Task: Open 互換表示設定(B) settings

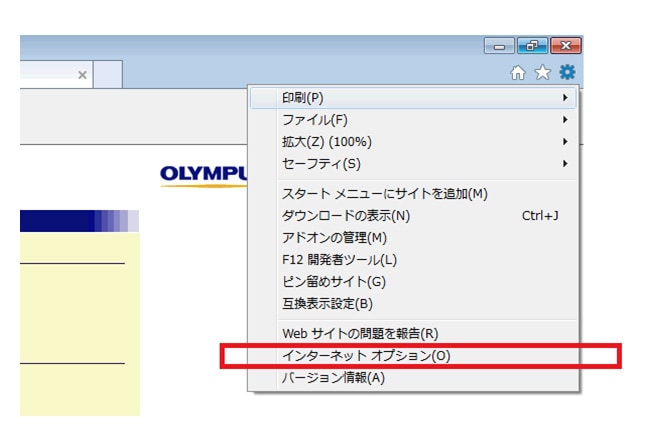Action: (413, 304)
